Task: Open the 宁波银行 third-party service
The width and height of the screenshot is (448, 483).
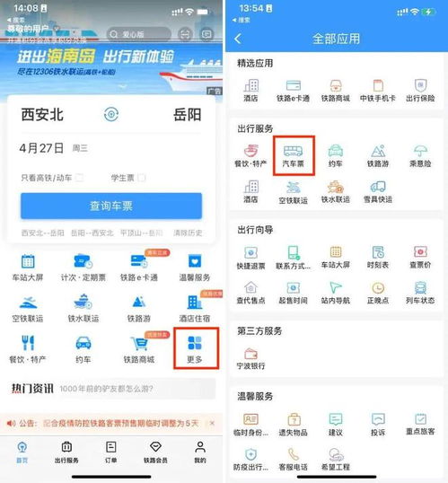Action: click(250, 358)
